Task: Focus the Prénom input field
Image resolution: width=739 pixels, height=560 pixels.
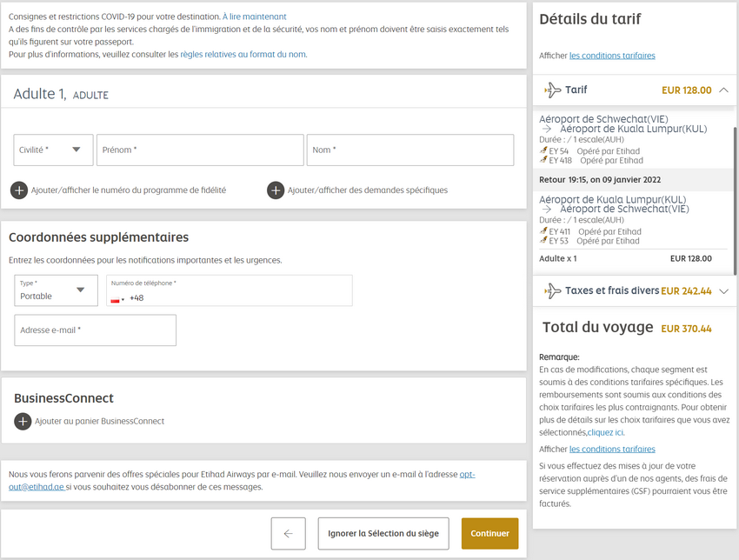Action: [x=200, y=150]
